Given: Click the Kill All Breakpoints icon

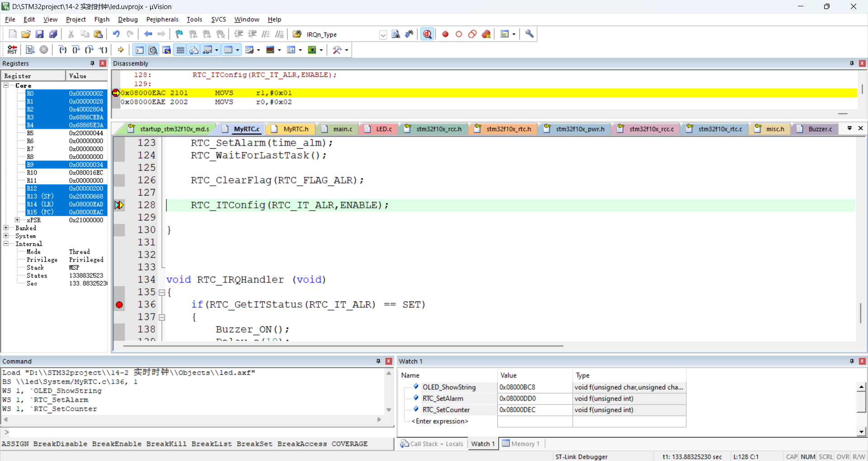Looking at the screenshot, I should (x=486, y=34).
